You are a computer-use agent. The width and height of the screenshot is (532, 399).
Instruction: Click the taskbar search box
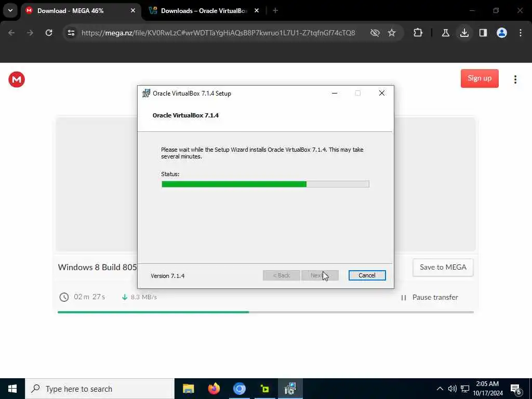pyautogui.click(x=100, y=389)
